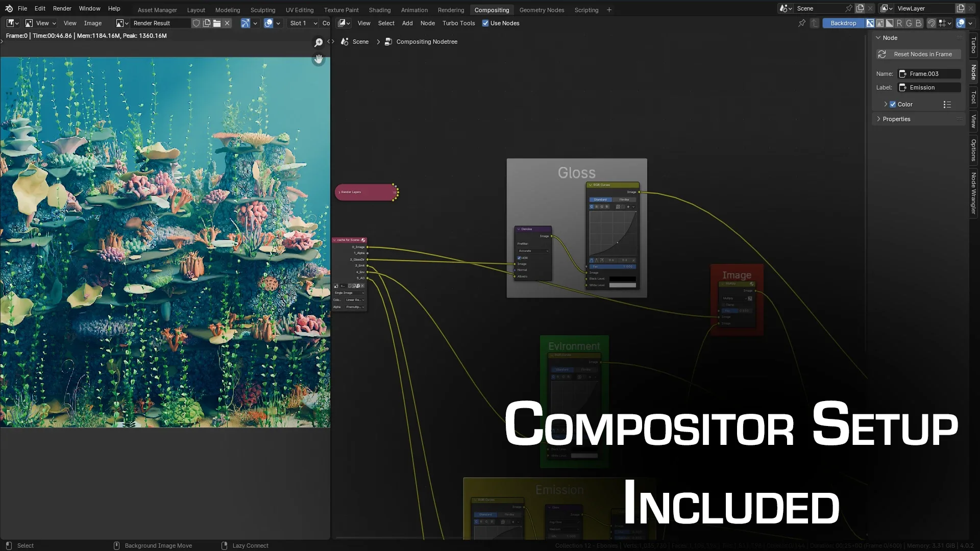
Task: Click the Label field containing Emission
Action: click(929, 88)
